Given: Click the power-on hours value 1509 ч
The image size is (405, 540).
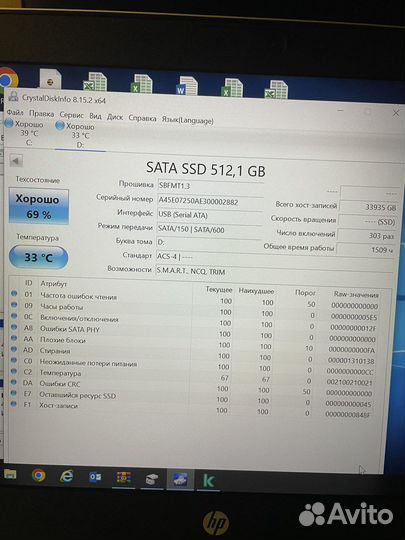Looking at the screenshot, I should (365, 250).
